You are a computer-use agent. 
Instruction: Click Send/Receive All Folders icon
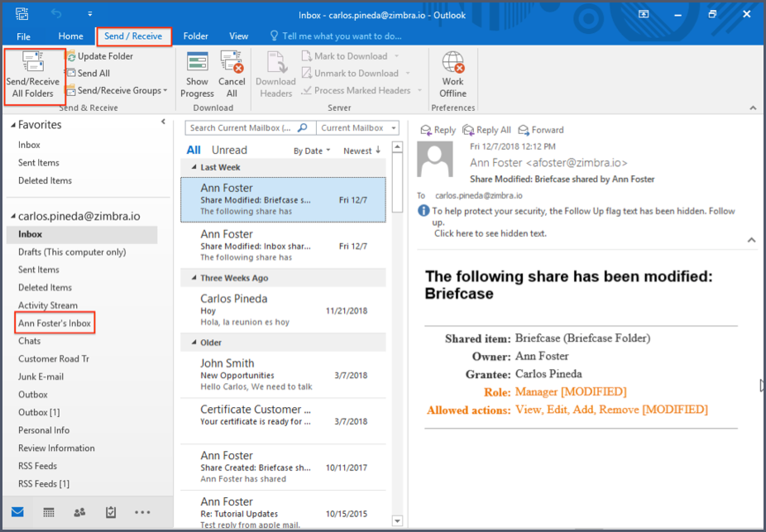click(x=33, y=63)
